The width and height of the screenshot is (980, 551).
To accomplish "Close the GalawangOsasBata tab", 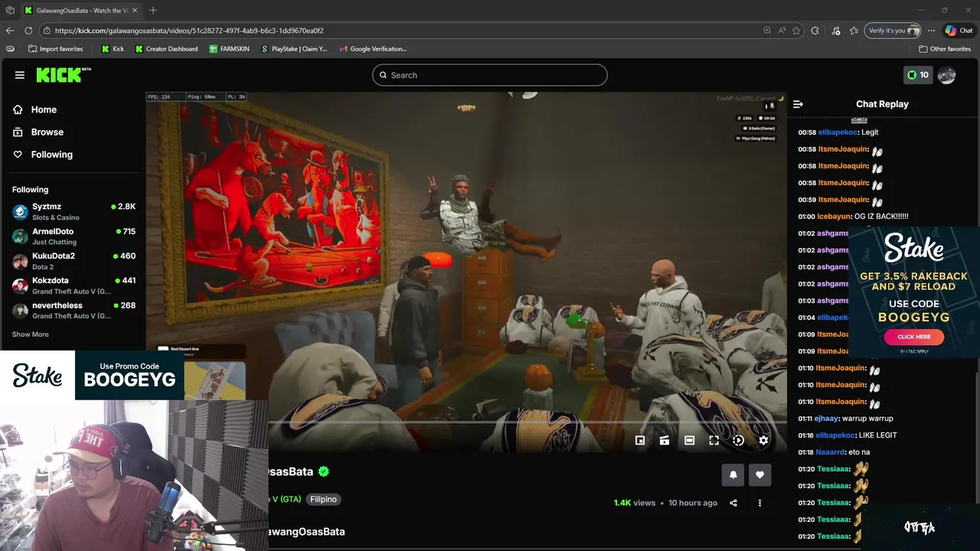I will click(135, 10).
